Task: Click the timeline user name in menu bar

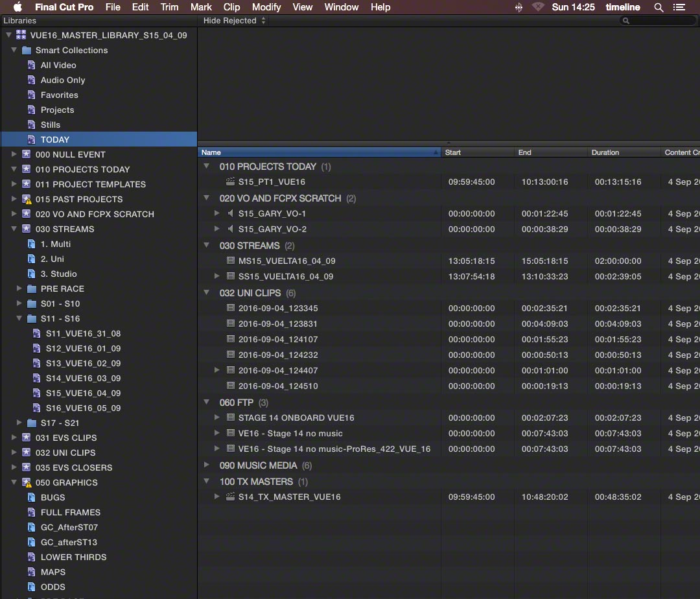Action: point(623,7)
